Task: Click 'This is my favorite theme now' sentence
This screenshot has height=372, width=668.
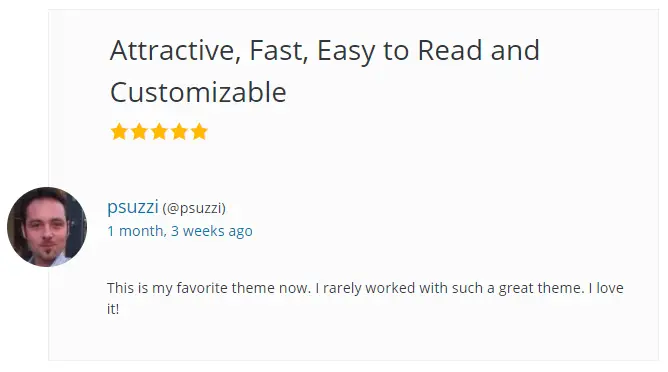Action: coord(208,288)
